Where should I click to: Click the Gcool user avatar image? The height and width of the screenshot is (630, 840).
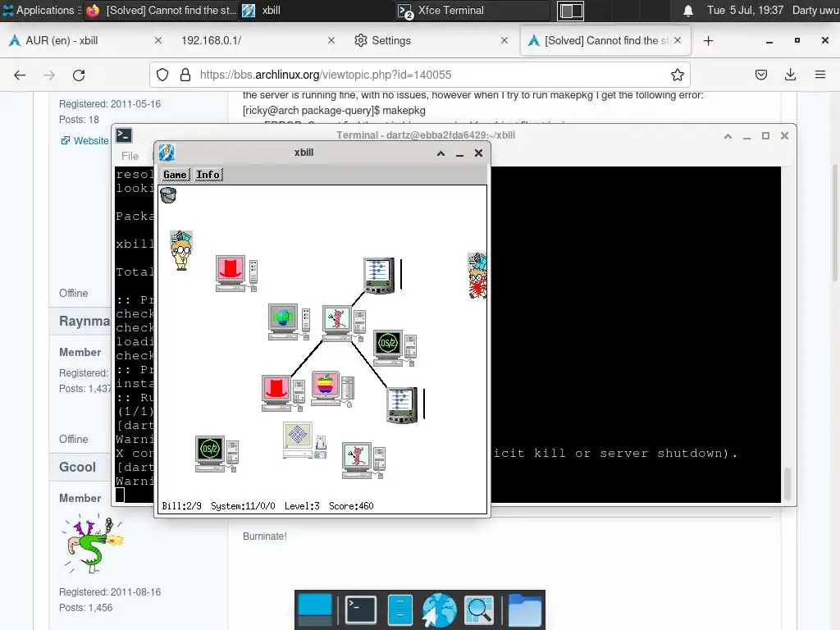tap(93, 545)
